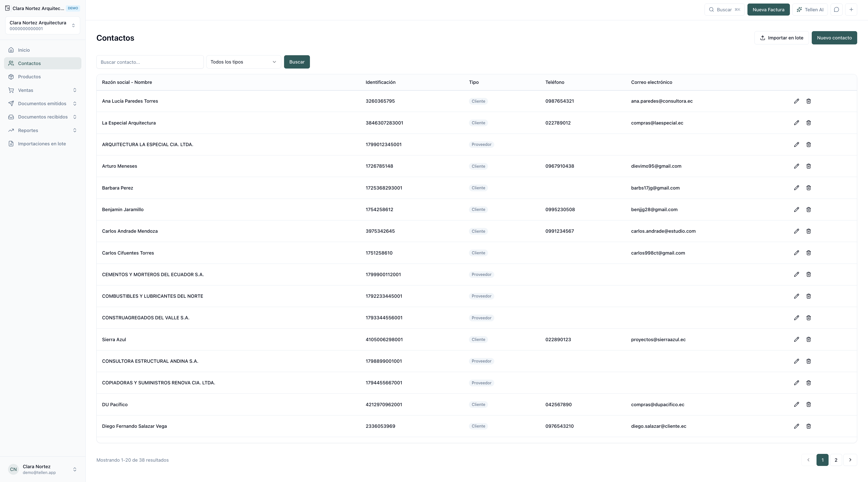Edit CONSTRUAGREGADOS DEL VALLE S.A. row

[796, 318]
